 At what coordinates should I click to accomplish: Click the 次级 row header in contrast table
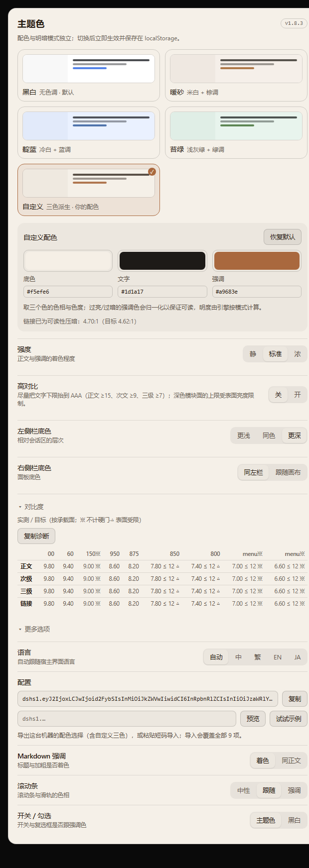[x=26, y=579]
